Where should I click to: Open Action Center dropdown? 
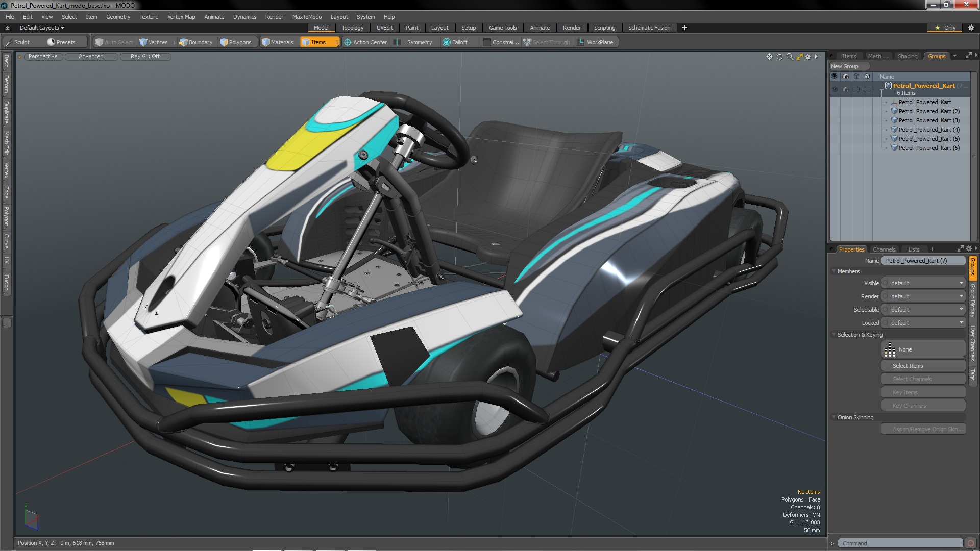(365, 42)
